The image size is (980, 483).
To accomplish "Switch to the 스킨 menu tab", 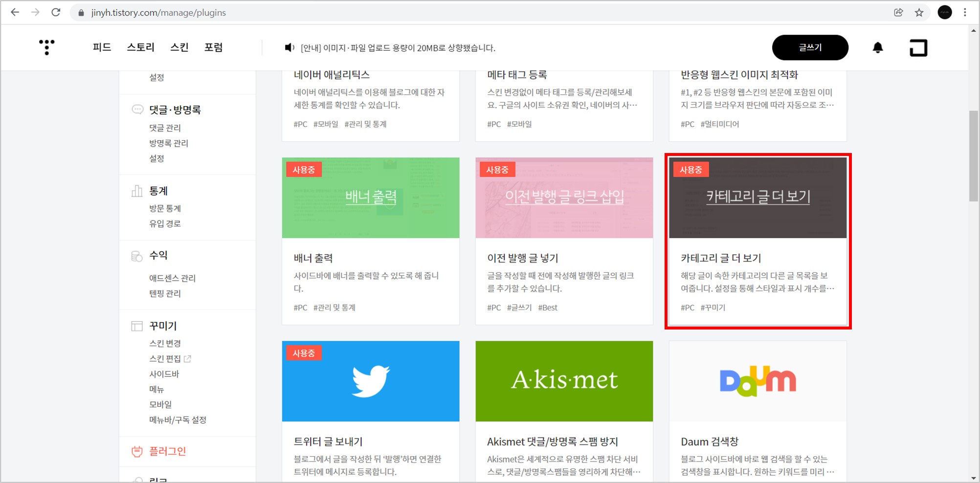I will click(x=178, y=47).
